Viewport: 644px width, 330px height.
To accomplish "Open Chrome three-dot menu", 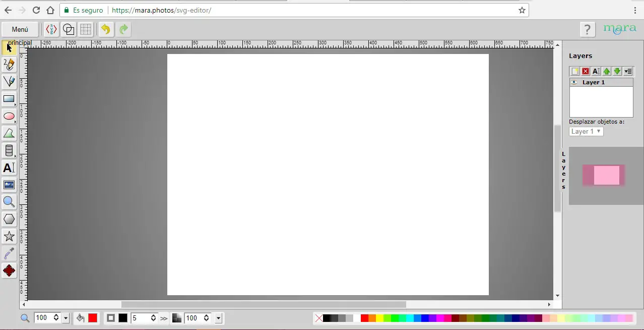I will 635,10.
